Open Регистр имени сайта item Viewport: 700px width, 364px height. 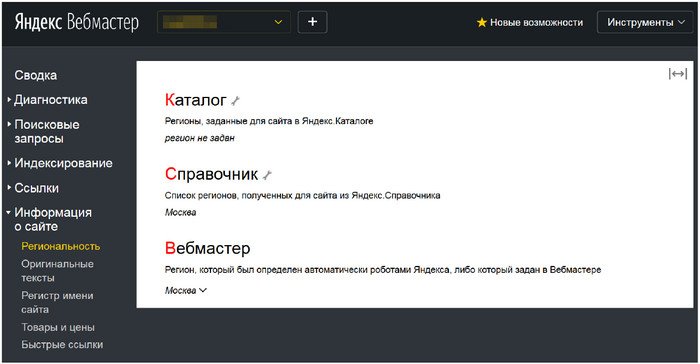pos(57,302)
